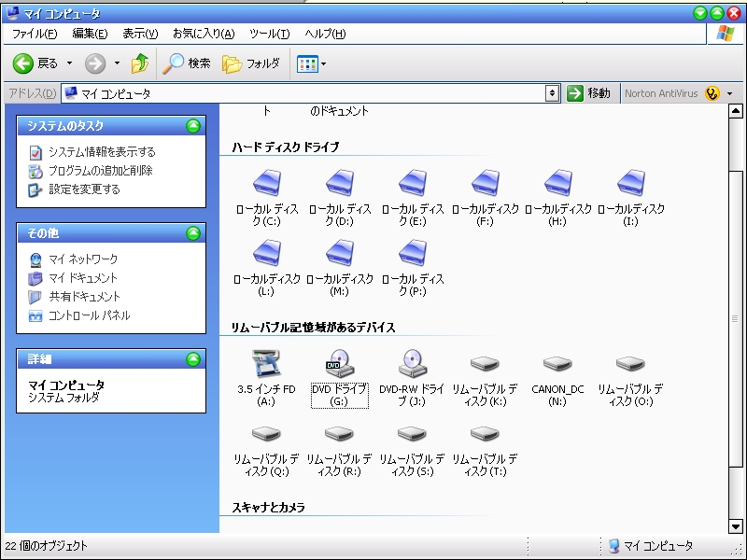Select the DVD drive (G:) icon

pyautogui.click(x=340, y=363)
